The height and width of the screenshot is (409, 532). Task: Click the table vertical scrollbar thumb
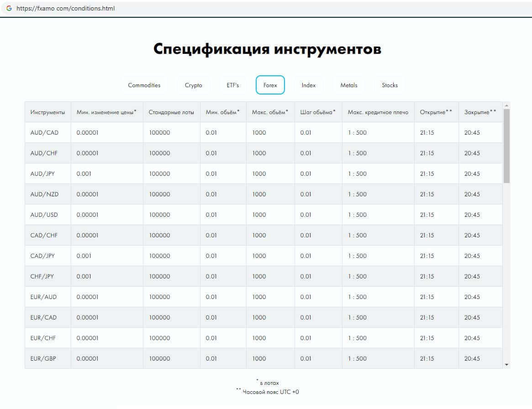click(506, 146)
